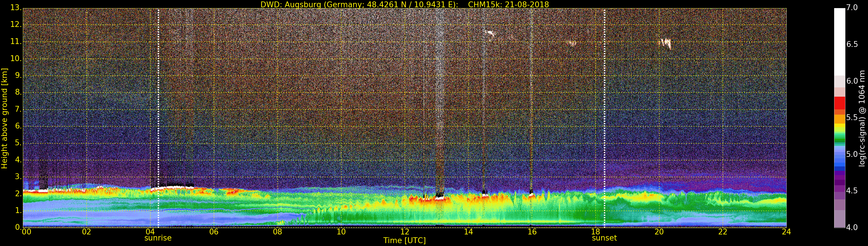Click colorbar value '4.0'
The width and height of the screenshot is (868, 246).
click(852, 227)
